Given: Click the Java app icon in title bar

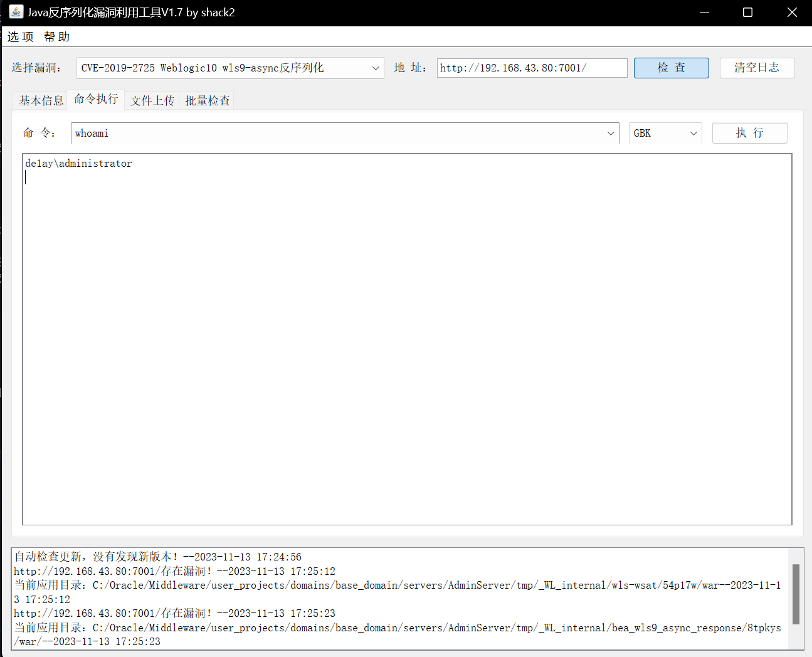Looking at the screenshot, I should (x=16, y=12).
